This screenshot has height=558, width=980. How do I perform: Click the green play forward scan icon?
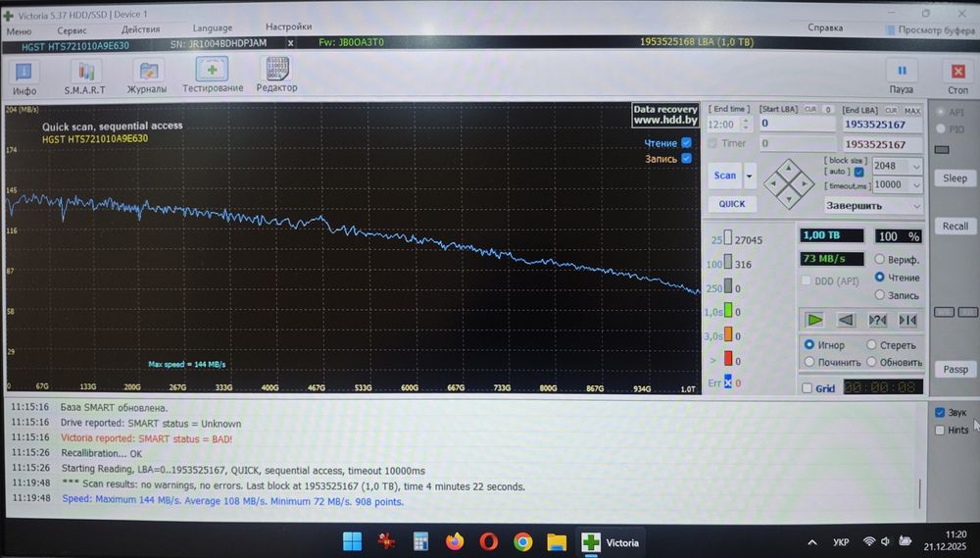(x=814, y=321)
